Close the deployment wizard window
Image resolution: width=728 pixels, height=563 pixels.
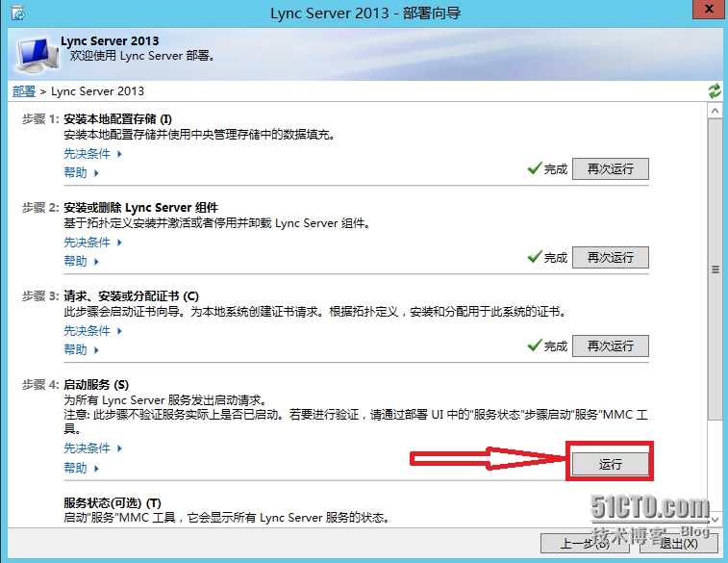[x=709, y=9]
